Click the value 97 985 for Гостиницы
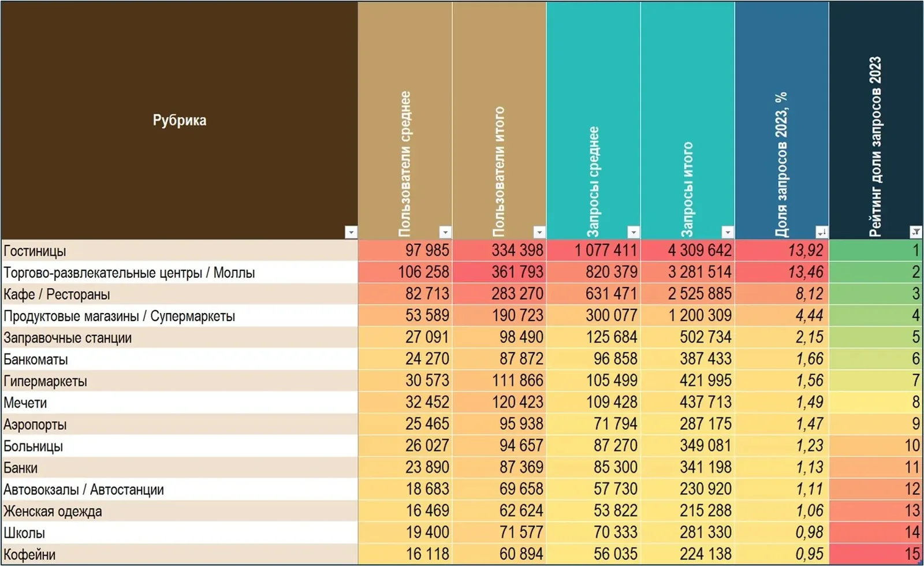Image resolution: width=924 pixels, height=566 pixels. click(x=405, y=251)
